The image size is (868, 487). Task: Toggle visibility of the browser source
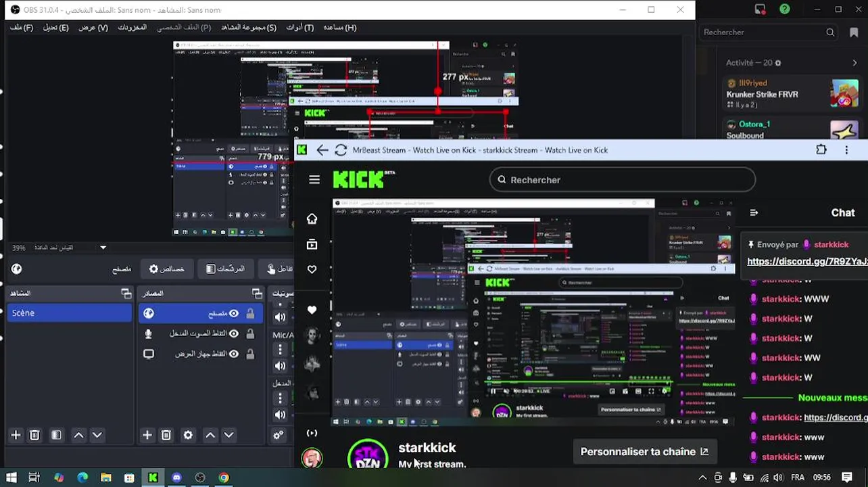pos(234,313)
